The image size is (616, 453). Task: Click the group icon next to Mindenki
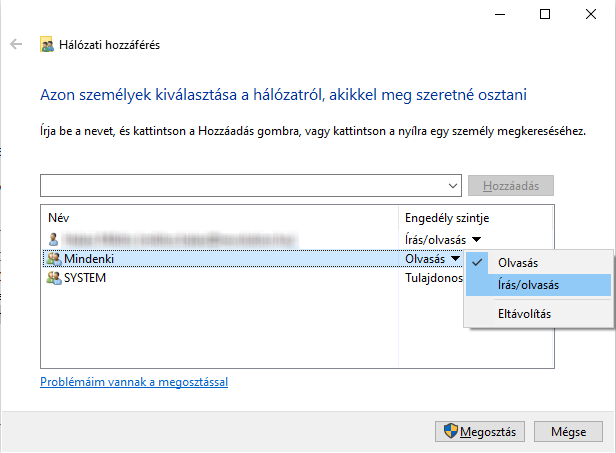pyautogui.click(x=54, y=259)
